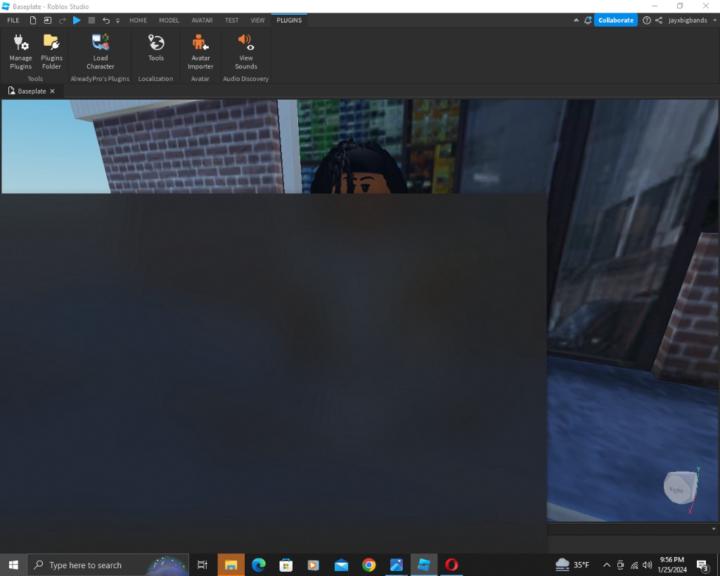Open the Plugins Folder
Image resolution: width=720 pixels, height=576 pixels.
pos(51,51)
